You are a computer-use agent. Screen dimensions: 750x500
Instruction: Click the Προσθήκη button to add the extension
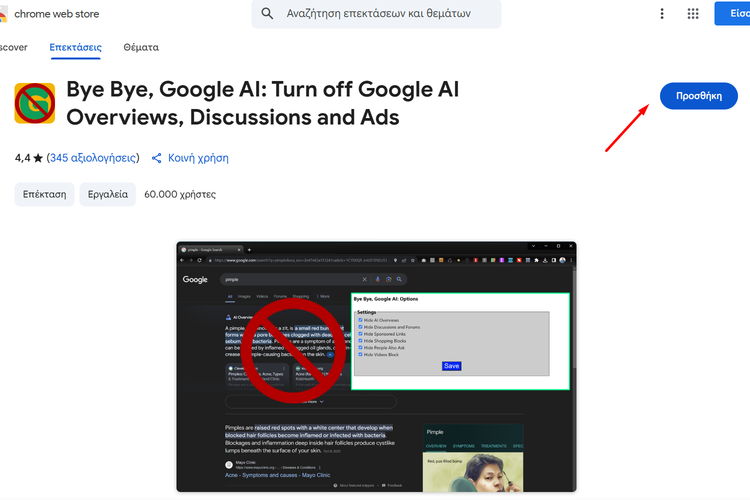coord(698,96)
